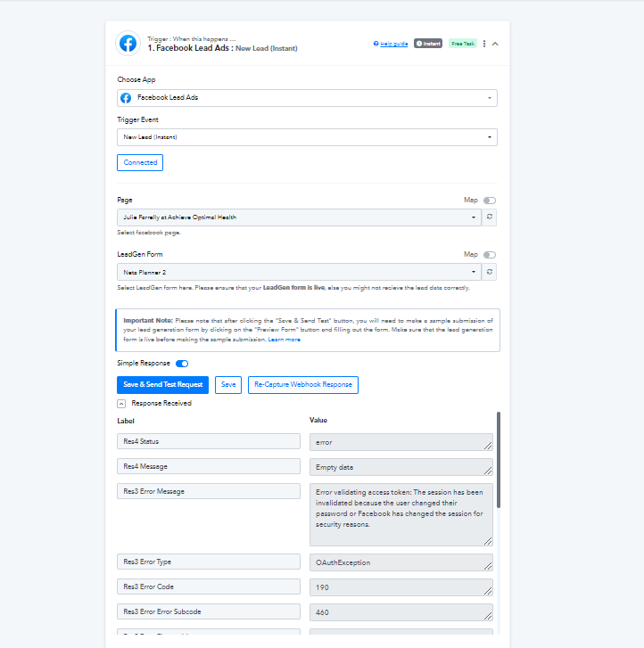Click resize handle on the error message box
The height and width of the screenshot is (648, 644).
point(488,541)
